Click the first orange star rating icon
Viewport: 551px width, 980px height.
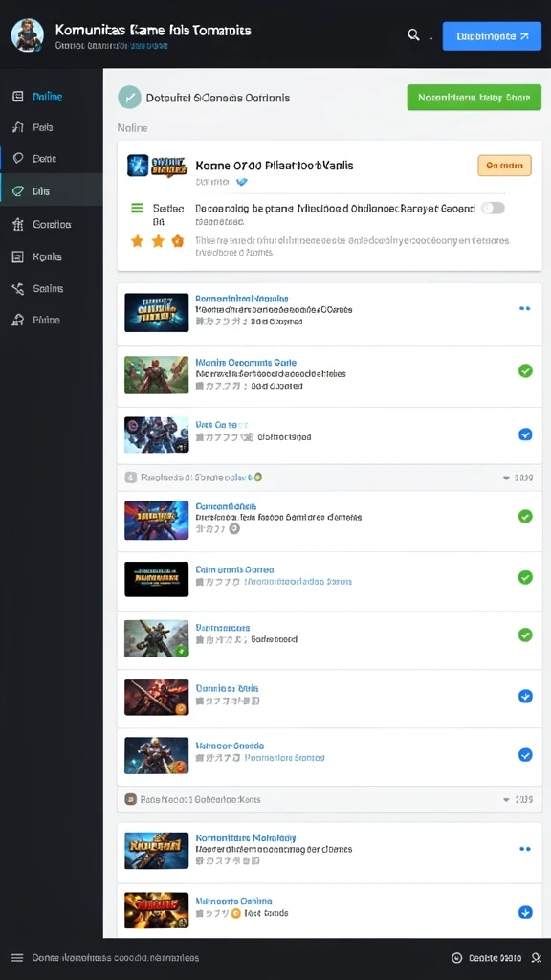[137, 240]
